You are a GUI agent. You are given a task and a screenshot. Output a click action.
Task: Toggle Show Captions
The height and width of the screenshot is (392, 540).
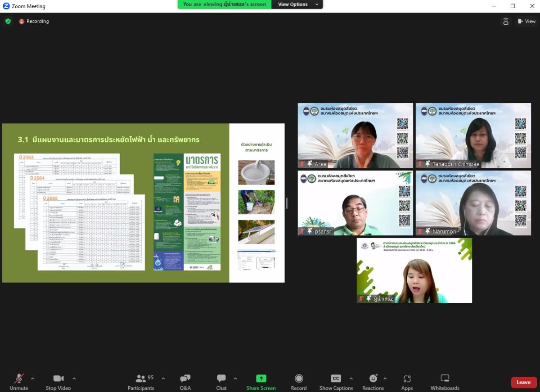pos(336,382)
